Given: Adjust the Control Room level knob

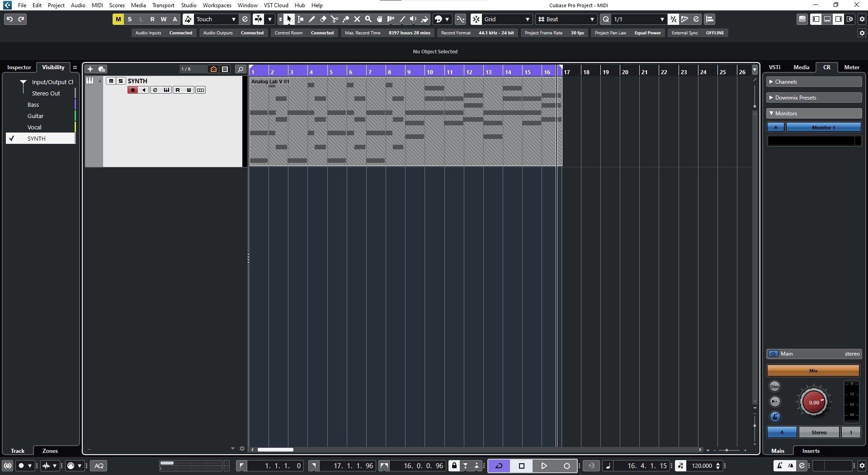Looking at the screenshot, I should click(x=814, y=402).
